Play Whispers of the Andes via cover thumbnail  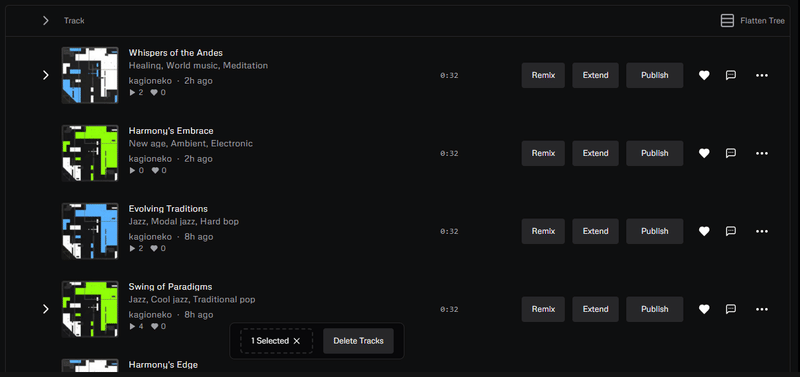90,76
